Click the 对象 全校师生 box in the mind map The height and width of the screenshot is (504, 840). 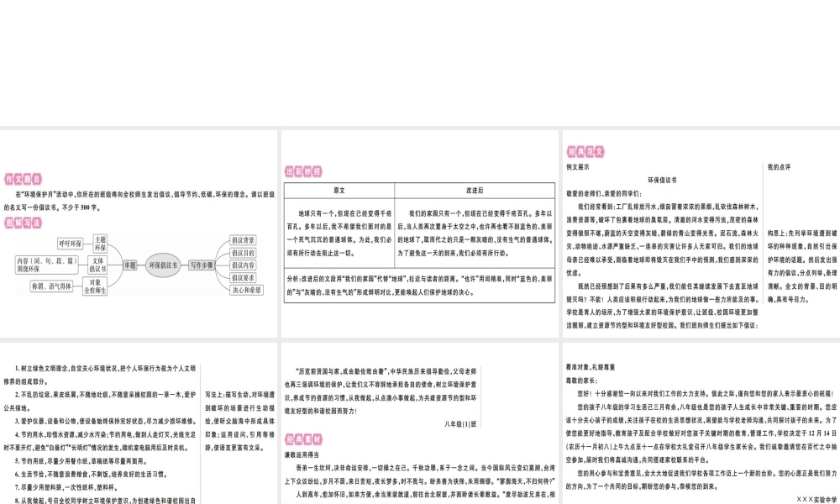95,286
